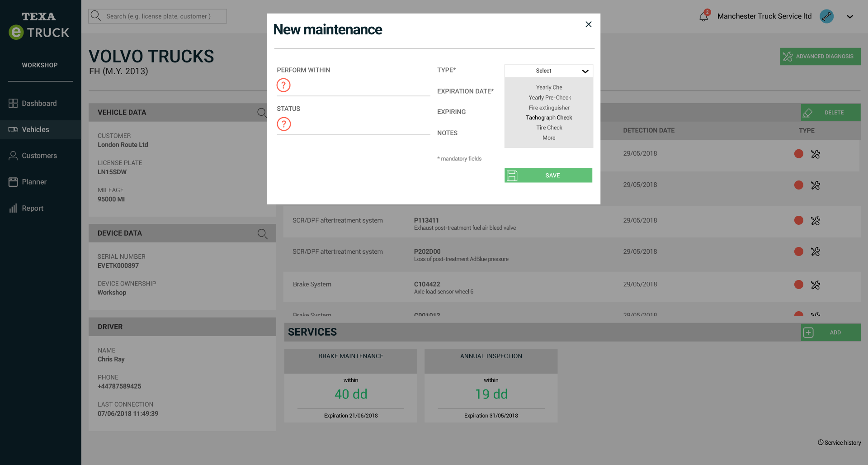
Task: Open the Planner section
Action: click(40, 182)
